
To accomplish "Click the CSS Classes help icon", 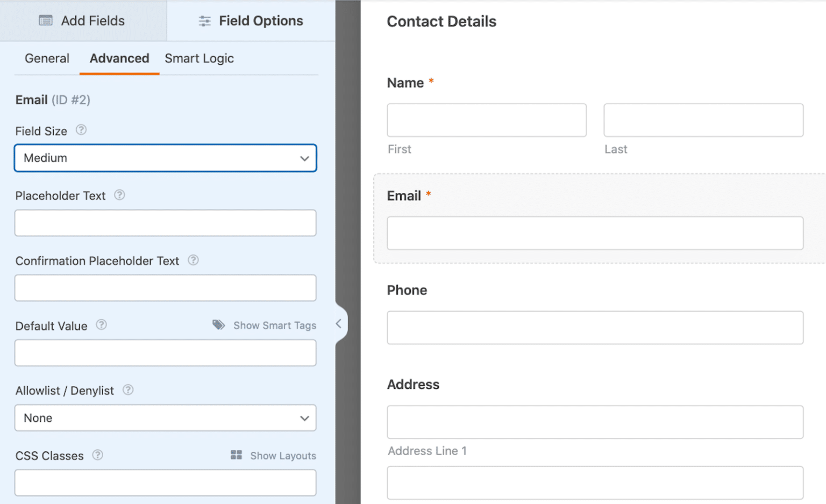I will point(97,455).
